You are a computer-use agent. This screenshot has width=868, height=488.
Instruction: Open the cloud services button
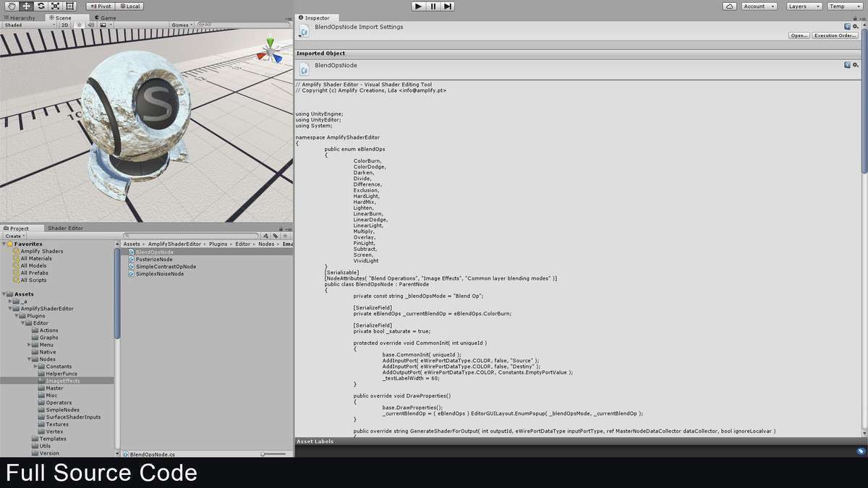tap(730, 6)
